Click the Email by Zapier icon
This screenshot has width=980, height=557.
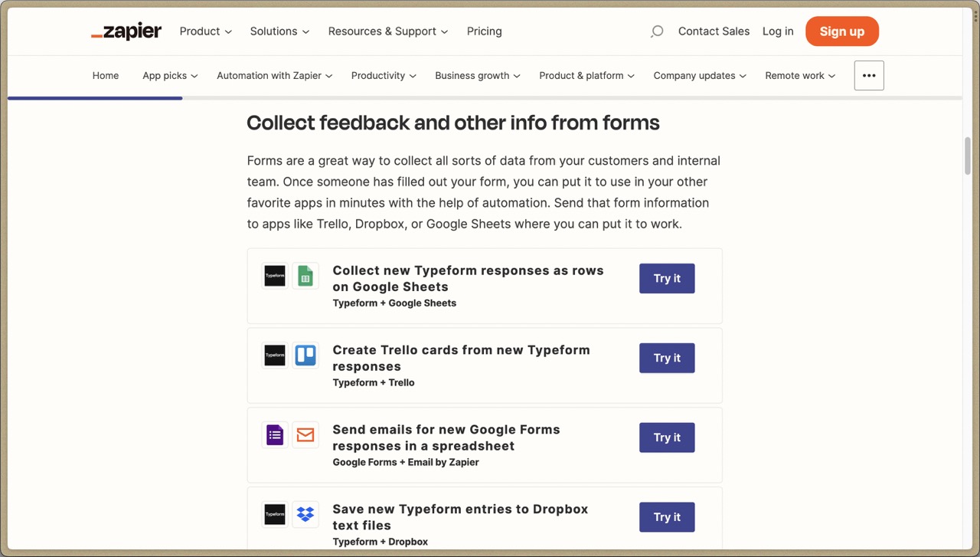click(x=305, y=435)
